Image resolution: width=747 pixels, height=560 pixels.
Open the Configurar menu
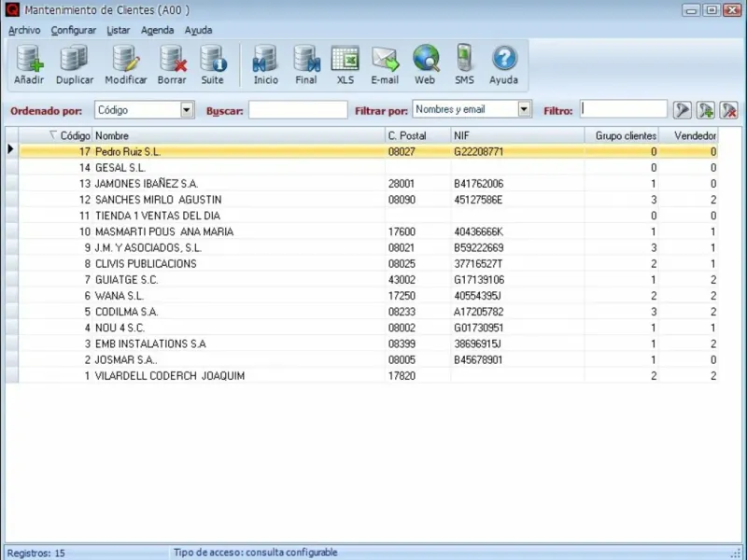(74, 30)
